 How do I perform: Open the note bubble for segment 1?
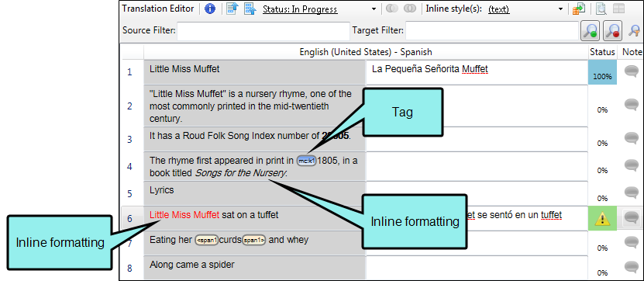point(632,71)
